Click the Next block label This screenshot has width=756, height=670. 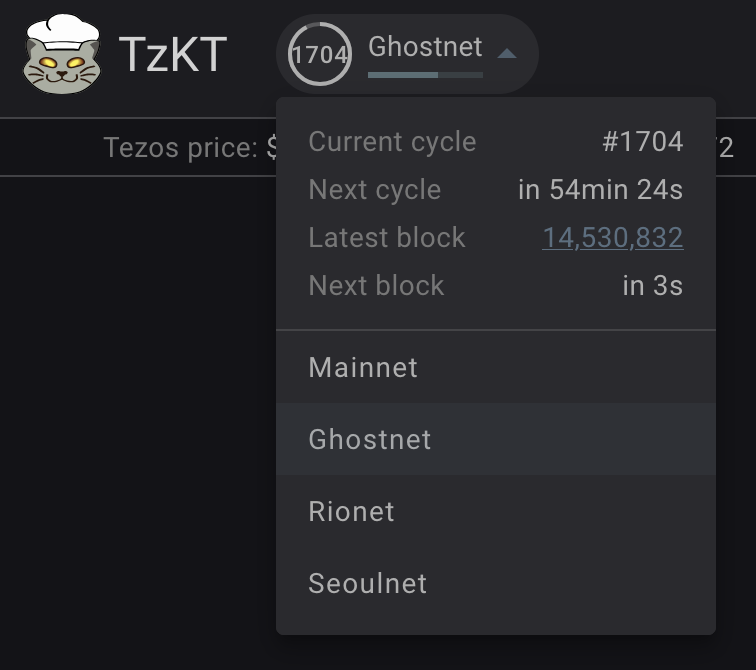coord(376,286)
